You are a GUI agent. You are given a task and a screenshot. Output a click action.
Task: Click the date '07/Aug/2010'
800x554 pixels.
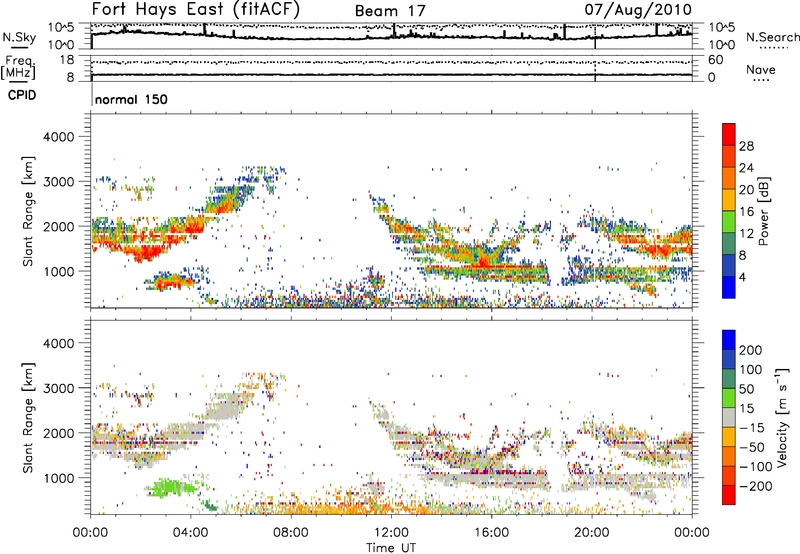pyautogui.click(x=638, y=9)
